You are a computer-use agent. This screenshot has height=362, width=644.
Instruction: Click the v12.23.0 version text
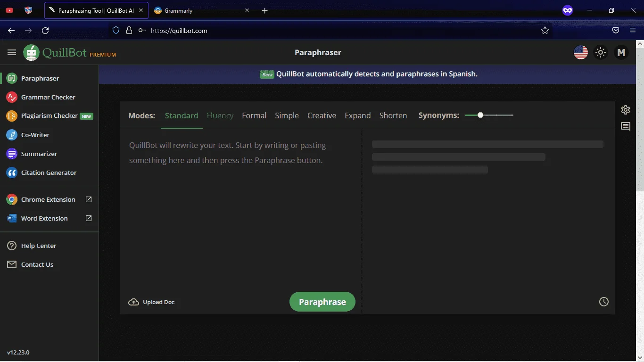[x=18, y=353]
